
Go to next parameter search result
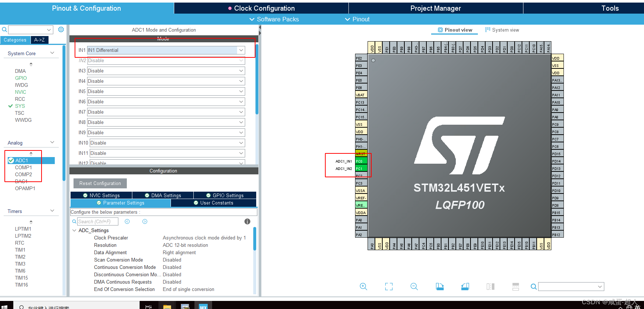[145, 221]
